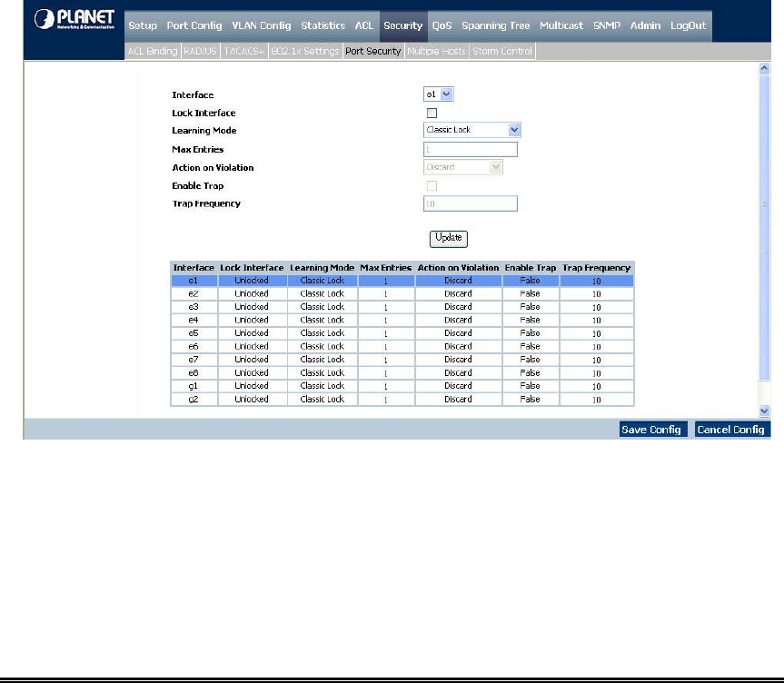Toggle the Enable Trap checkbox
784x683 pixels.
432,186
